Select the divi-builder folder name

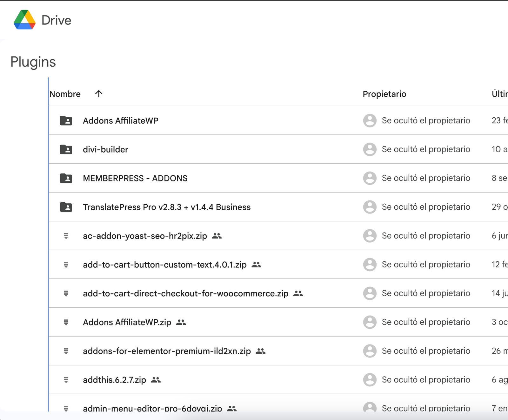(105, 149)
